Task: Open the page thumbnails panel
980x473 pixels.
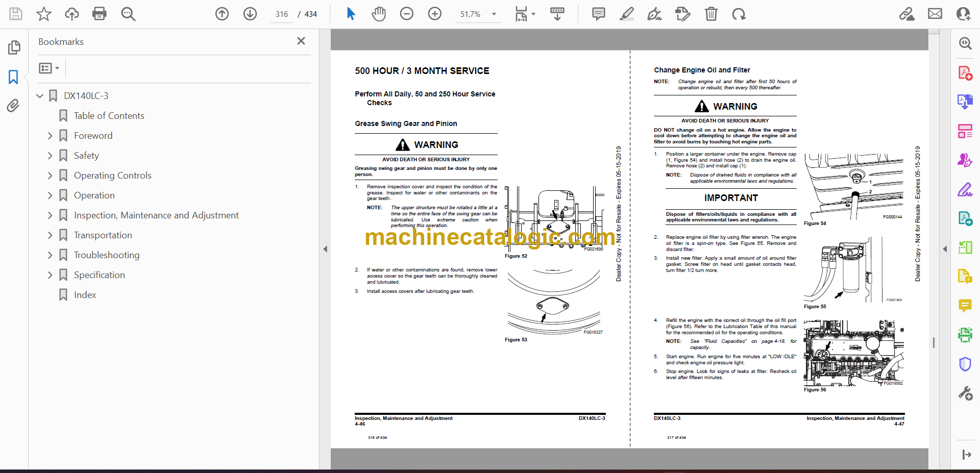Action: tap(14, 47)
